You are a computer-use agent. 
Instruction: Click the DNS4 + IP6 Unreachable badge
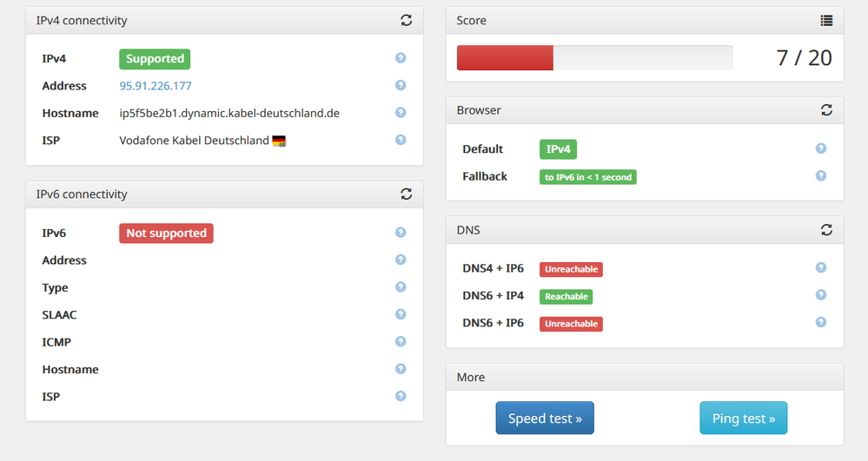(x=571, y=269)
